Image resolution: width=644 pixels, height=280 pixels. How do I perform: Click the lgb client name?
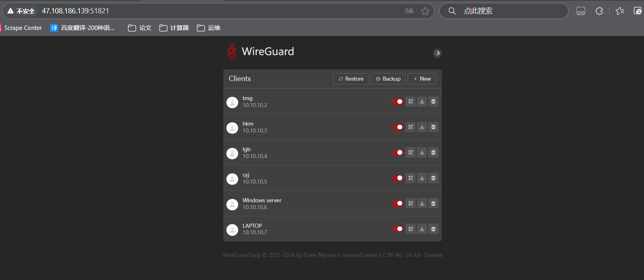coord(247,150)
